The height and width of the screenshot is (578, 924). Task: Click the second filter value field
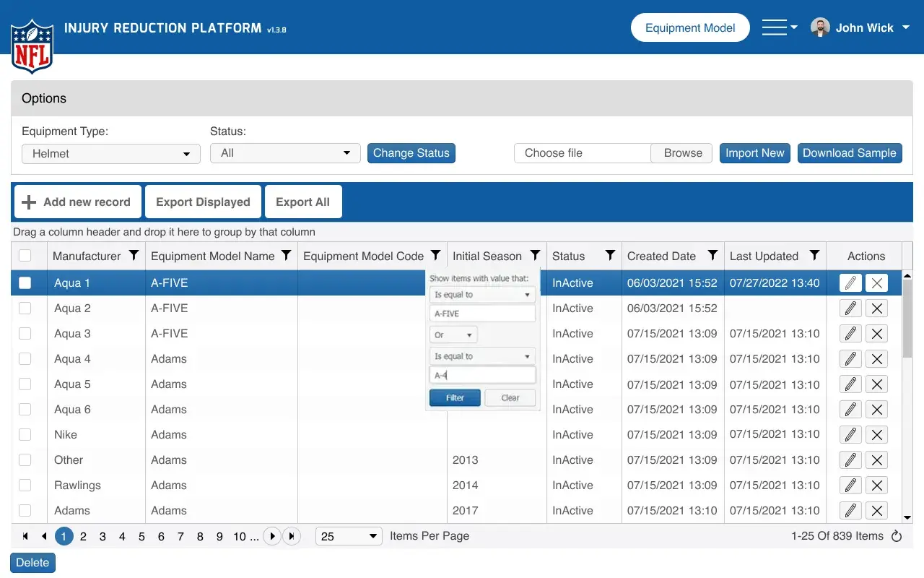pyautogui.click(x=482, y=375)
